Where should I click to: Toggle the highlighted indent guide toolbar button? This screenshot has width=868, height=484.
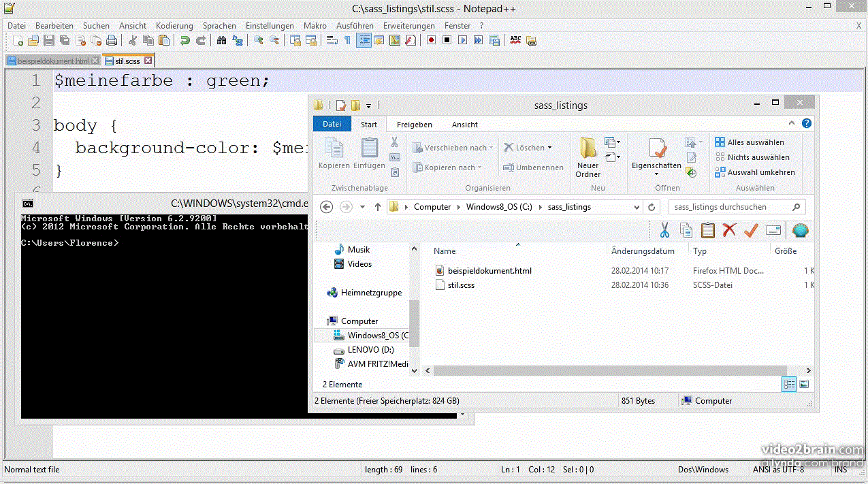point(364,40)
